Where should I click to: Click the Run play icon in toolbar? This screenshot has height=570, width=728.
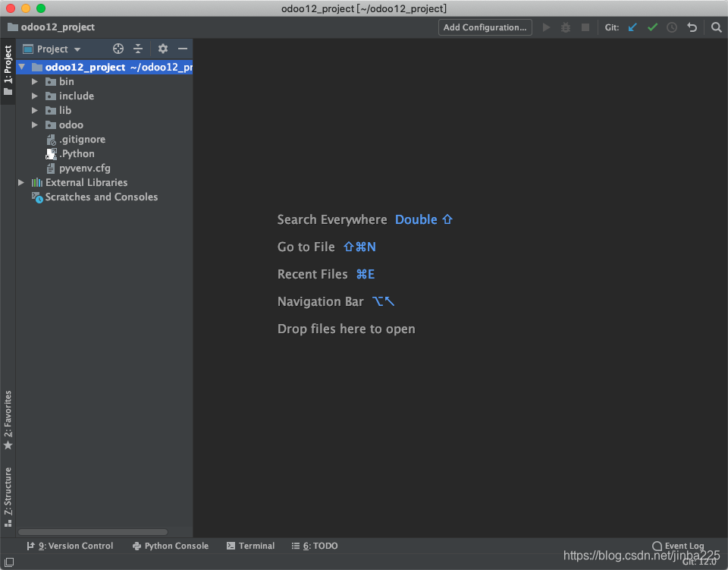click(547, 27)
